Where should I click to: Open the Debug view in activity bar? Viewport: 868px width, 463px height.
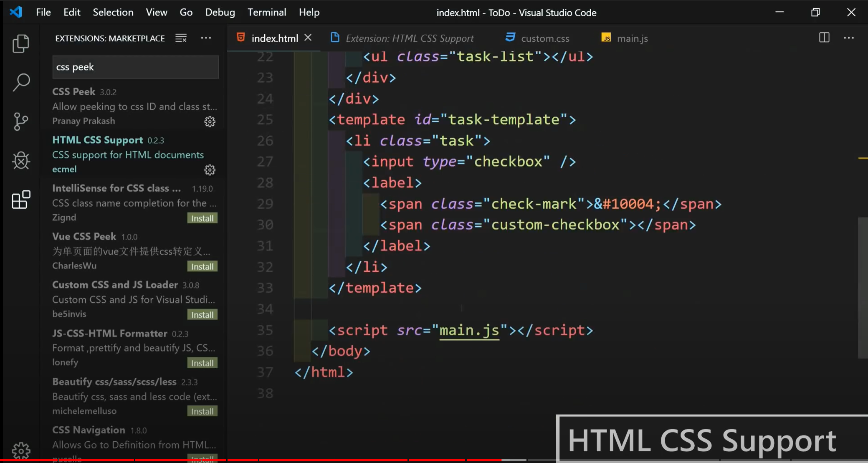[21, 161]
